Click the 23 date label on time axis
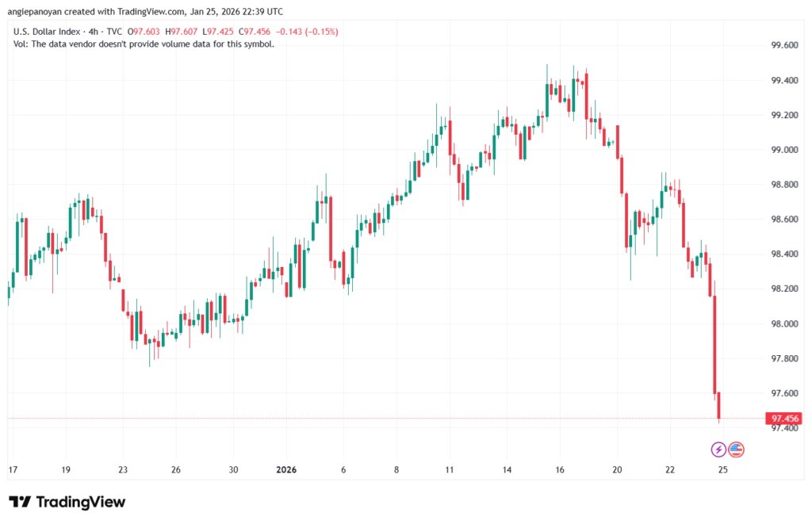 (123, 469)
